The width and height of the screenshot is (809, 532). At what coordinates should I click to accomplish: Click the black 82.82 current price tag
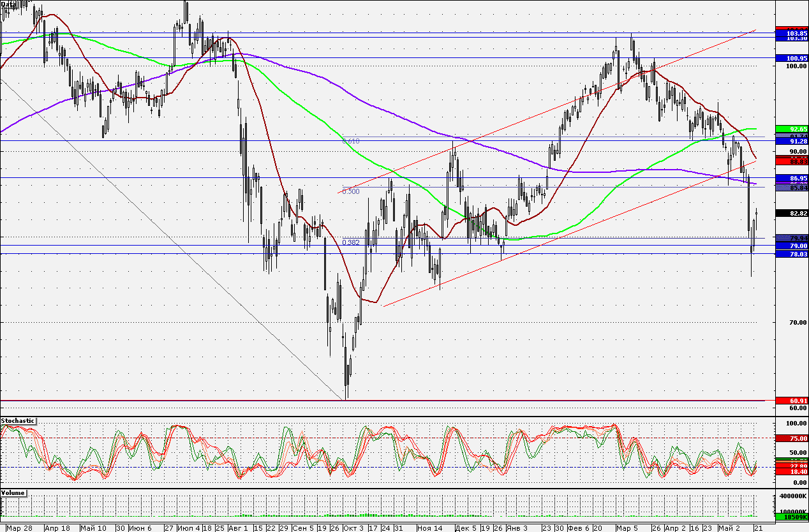coord(791,213)
